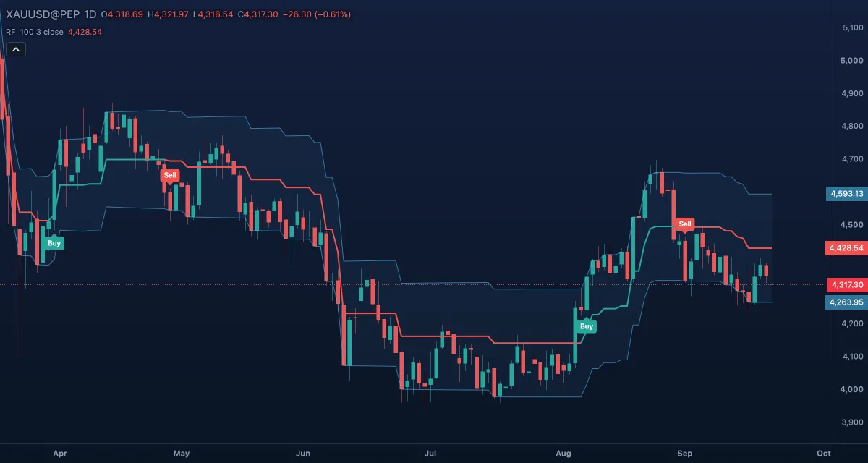Click the Sell signal marker near May
The width and height of the screenshot is (868, 463).
coord(169,175)
